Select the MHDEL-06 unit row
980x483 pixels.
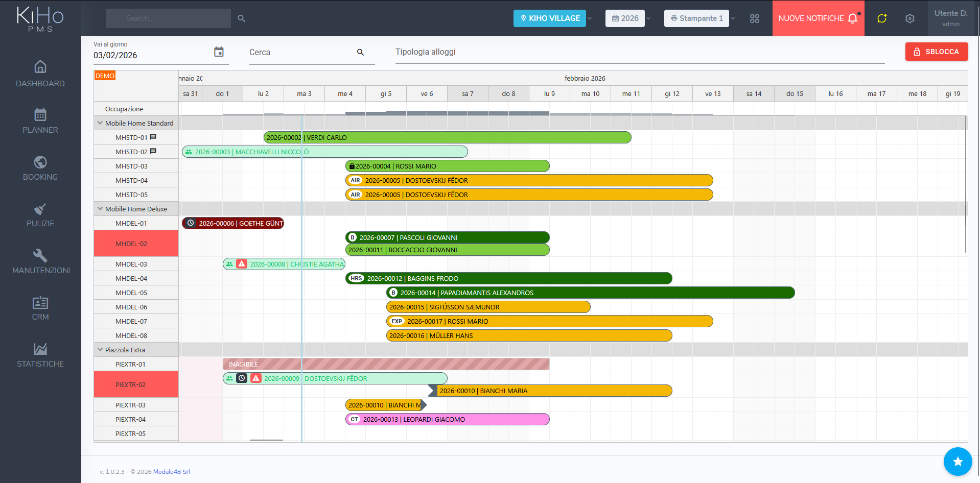point(136,307)
